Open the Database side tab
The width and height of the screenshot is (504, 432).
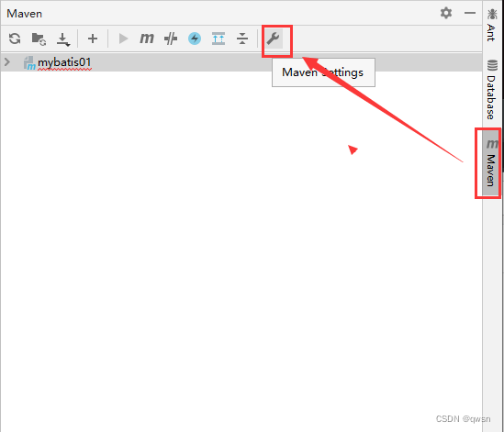pyautogui.click(x=491, y=89)
